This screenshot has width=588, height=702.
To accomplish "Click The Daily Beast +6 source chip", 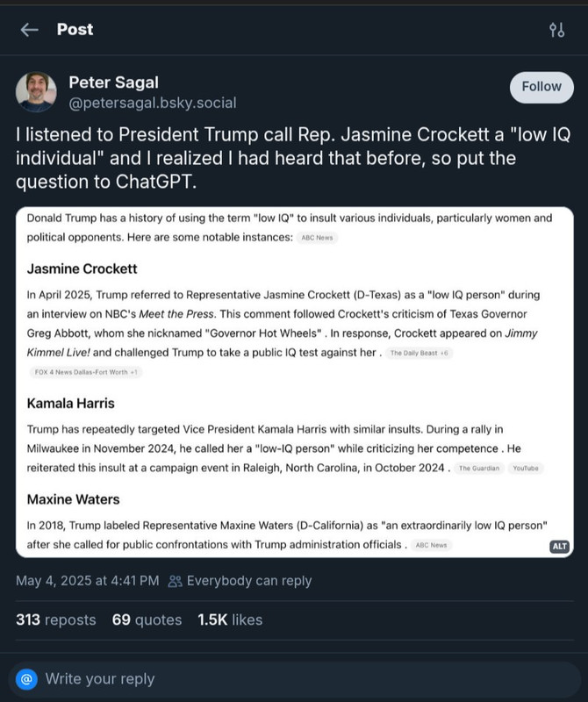I will pyautogui.click(x=417, y=353).
